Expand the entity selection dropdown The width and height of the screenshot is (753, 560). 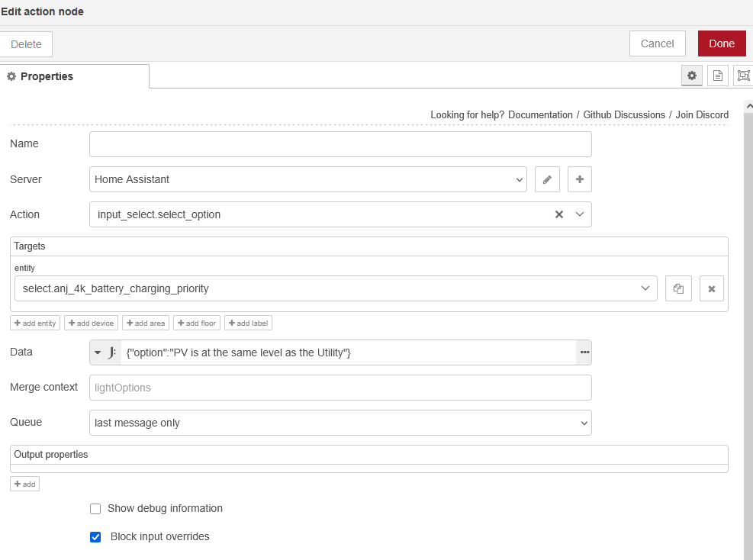point(645,288)
